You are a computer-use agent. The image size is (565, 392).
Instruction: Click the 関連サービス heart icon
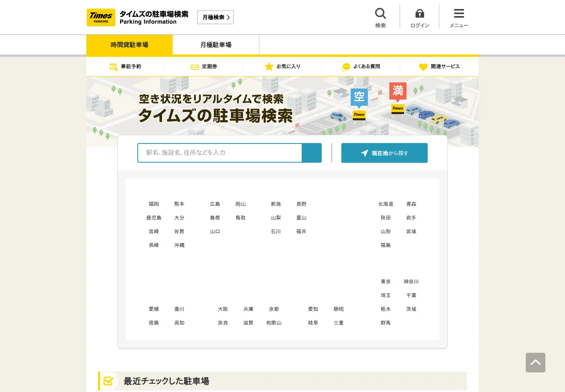pyautogui.click(x=423, y=67)
